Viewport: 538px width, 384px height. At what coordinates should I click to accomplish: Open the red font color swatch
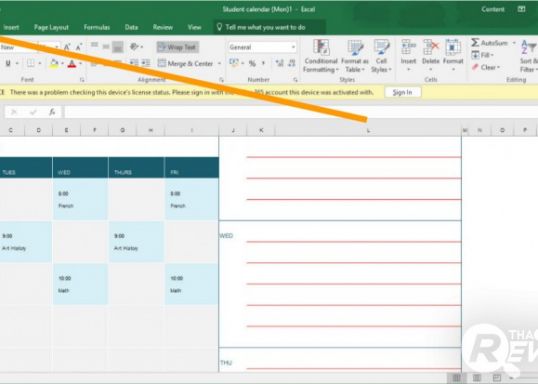pos(72,64)
